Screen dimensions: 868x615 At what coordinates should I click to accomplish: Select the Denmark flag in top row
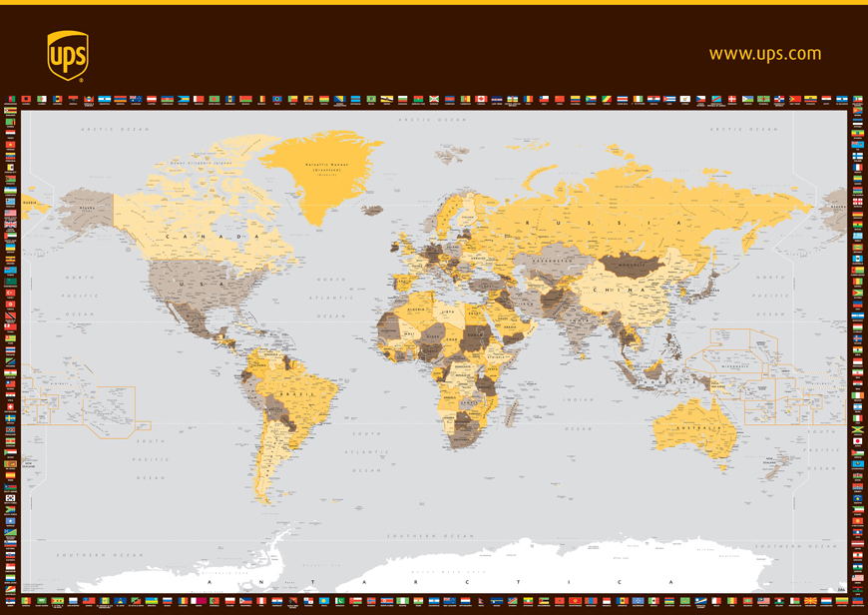click(732, 100)
